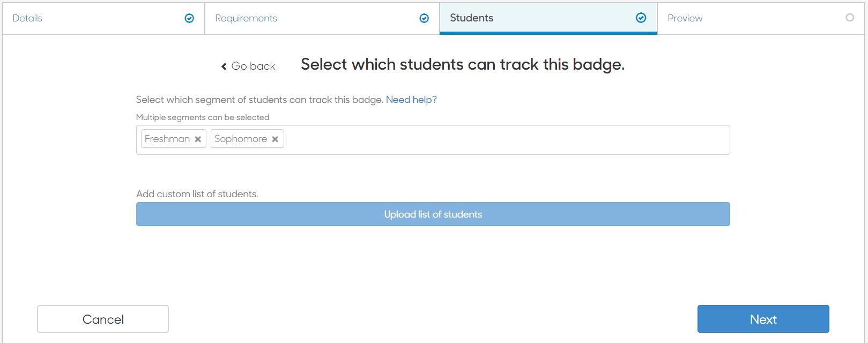The height and width of the screenshot is (343, 868).
Task: Click Upload list of students button
Action: [433, 214]
